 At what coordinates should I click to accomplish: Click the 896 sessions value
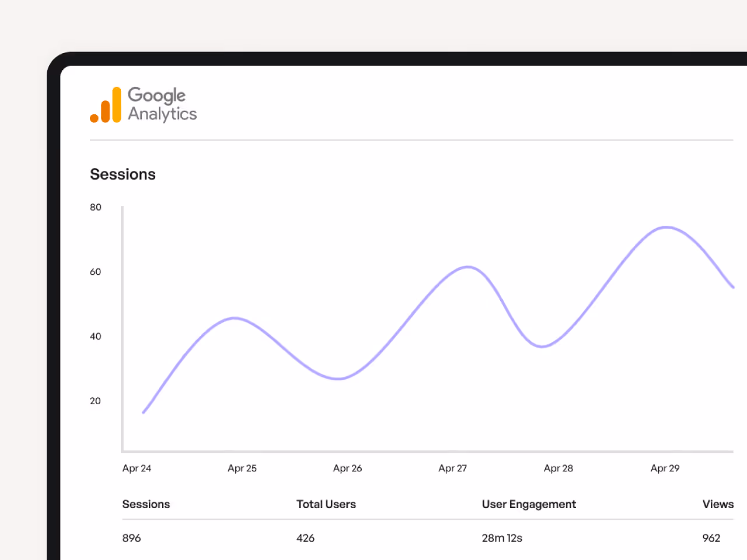131,538
